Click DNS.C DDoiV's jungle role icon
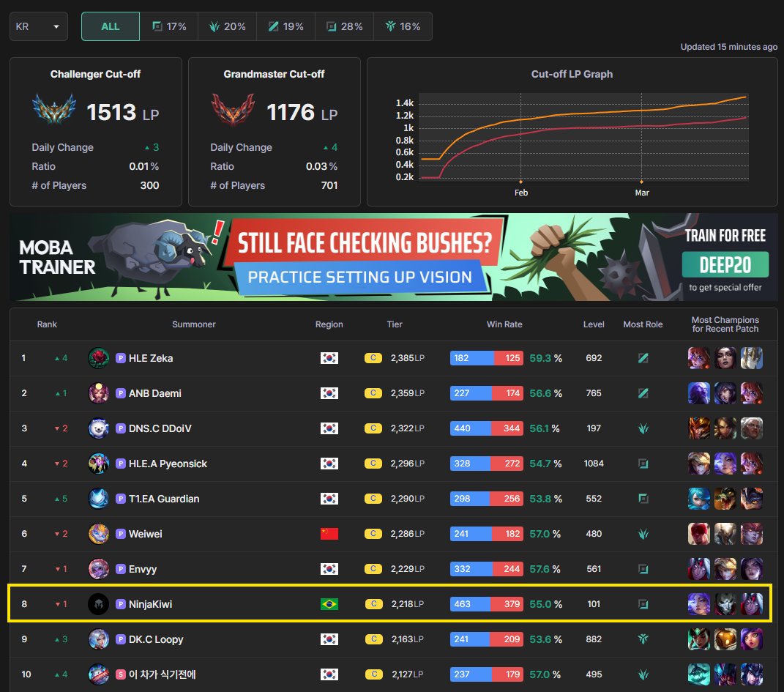784x692 pixels. (x=643, y=428)
